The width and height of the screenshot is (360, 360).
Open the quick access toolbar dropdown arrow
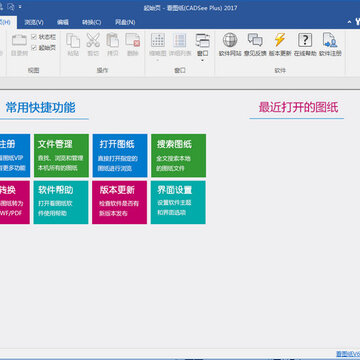click(x=20, y=6)
